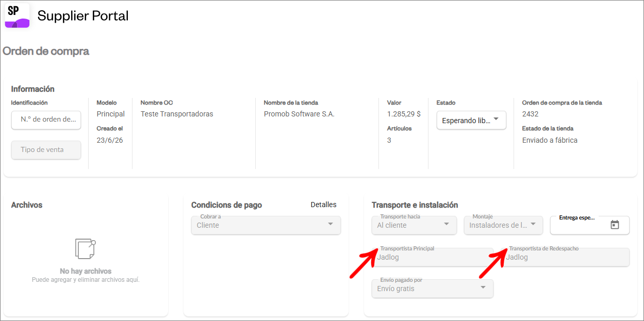Open the Montaje 'Instaladores de l...' dropdown

click(503, 225)
